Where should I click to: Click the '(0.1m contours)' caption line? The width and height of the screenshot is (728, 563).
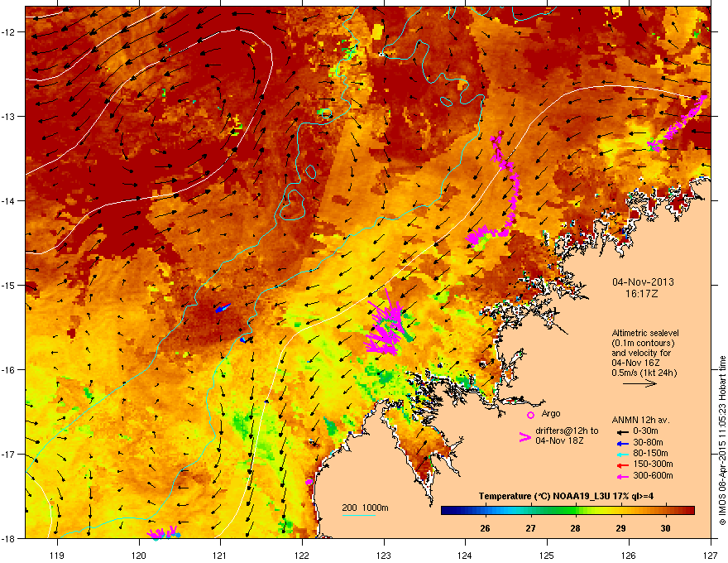point(644,344)
